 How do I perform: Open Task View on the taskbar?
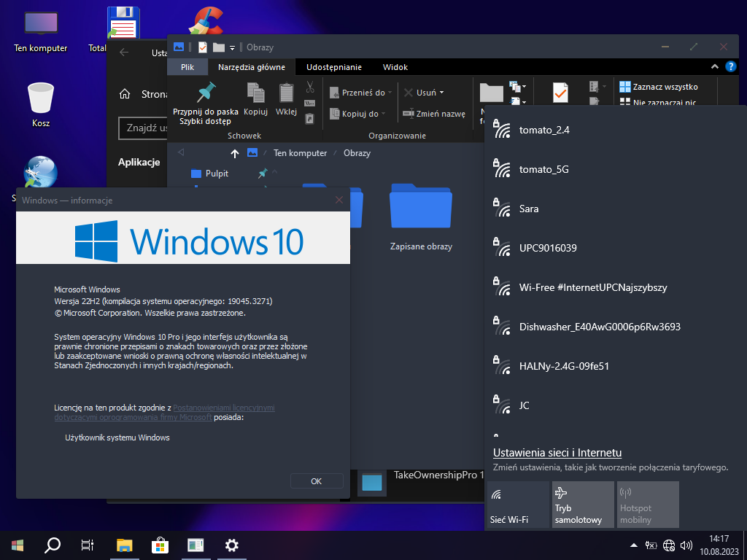coord(88,545)
